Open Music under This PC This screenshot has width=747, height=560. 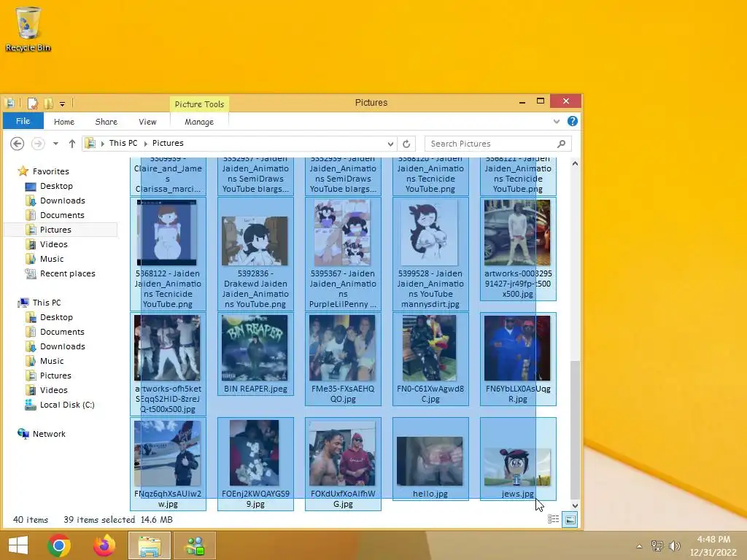point(52,361)
